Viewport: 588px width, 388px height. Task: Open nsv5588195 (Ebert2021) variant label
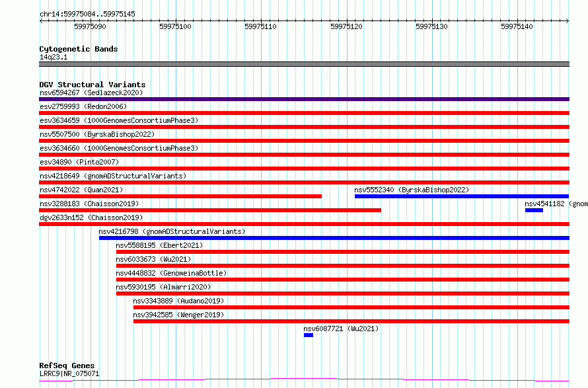159,245
